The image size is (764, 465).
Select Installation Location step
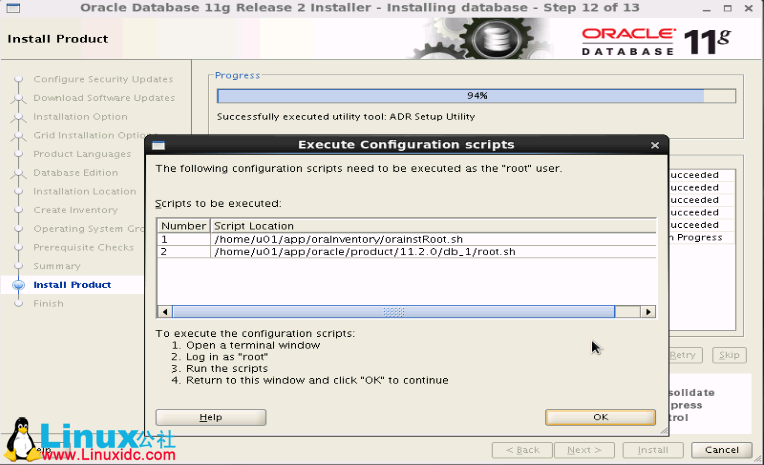[85, 191]
